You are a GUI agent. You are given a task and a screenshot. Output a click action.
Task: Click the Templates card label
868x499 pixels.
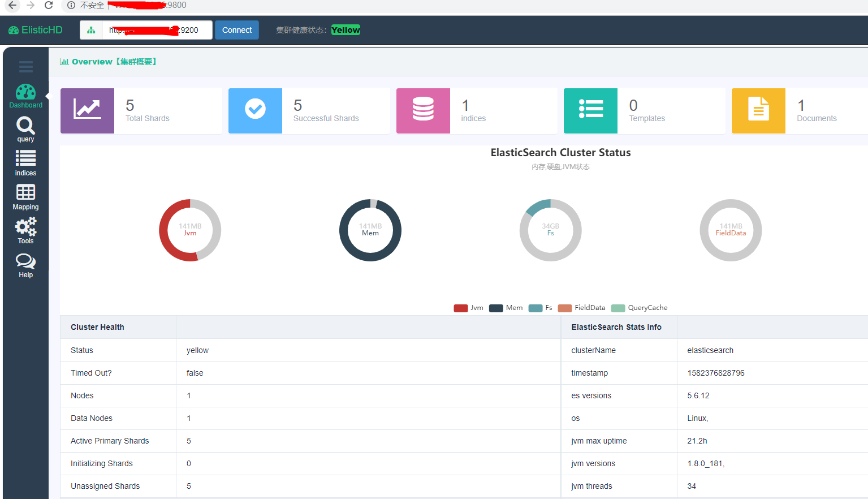(647, 118)
